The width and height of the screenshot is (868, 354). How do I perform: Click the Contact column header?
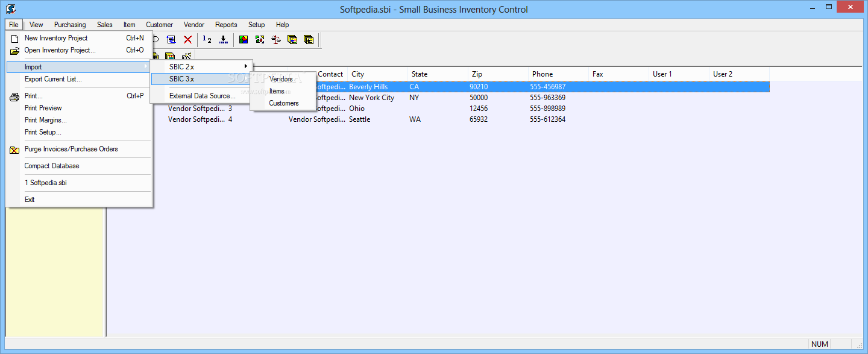331,74
